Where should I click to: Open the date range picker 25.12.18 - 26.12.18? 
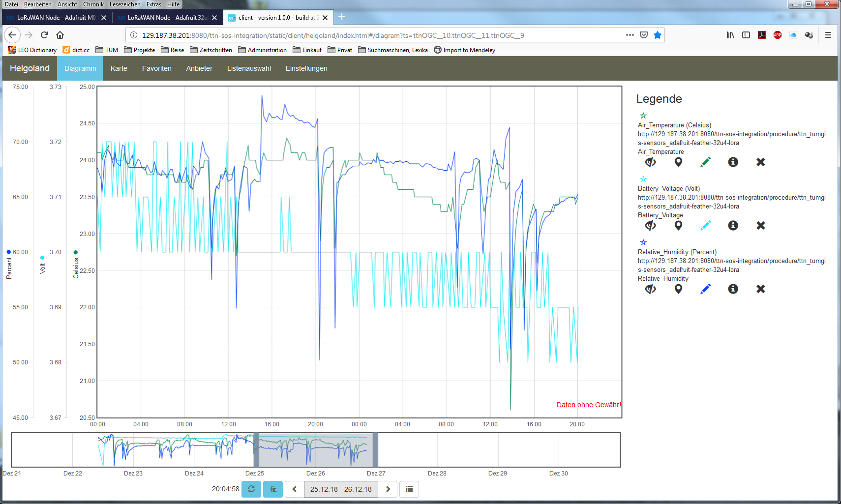pyautogui.click(x=341, y=489)
